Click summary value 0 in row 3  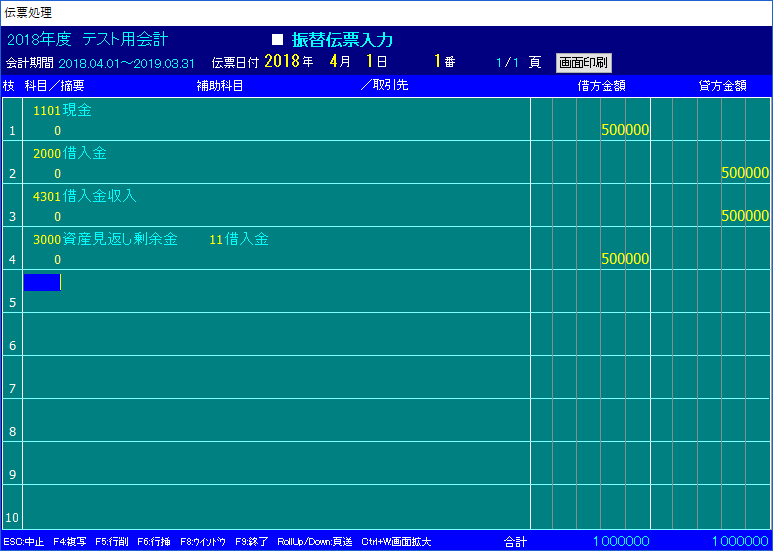click(58, 216)
